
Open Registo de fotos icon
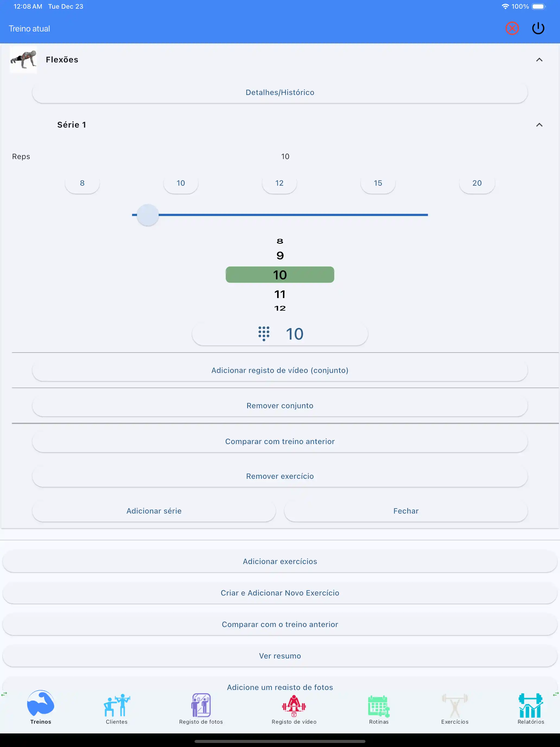(x=201, y=706)
